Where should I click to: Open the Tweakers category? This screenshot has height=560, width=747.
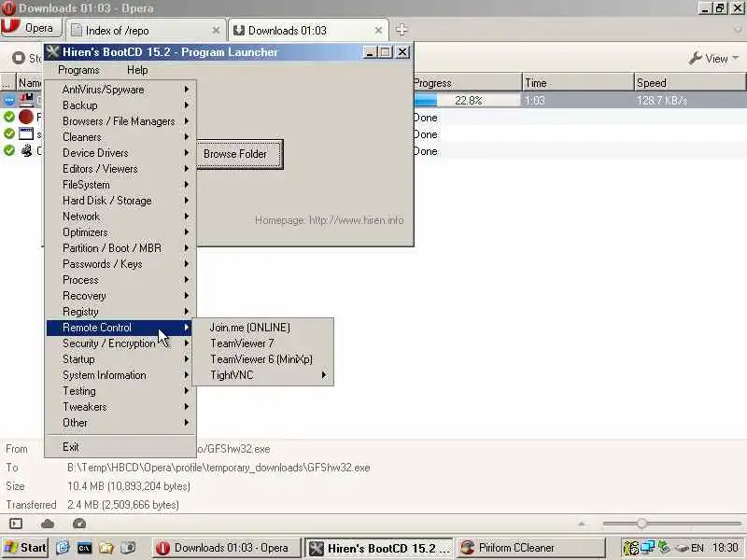coord(121,407)
